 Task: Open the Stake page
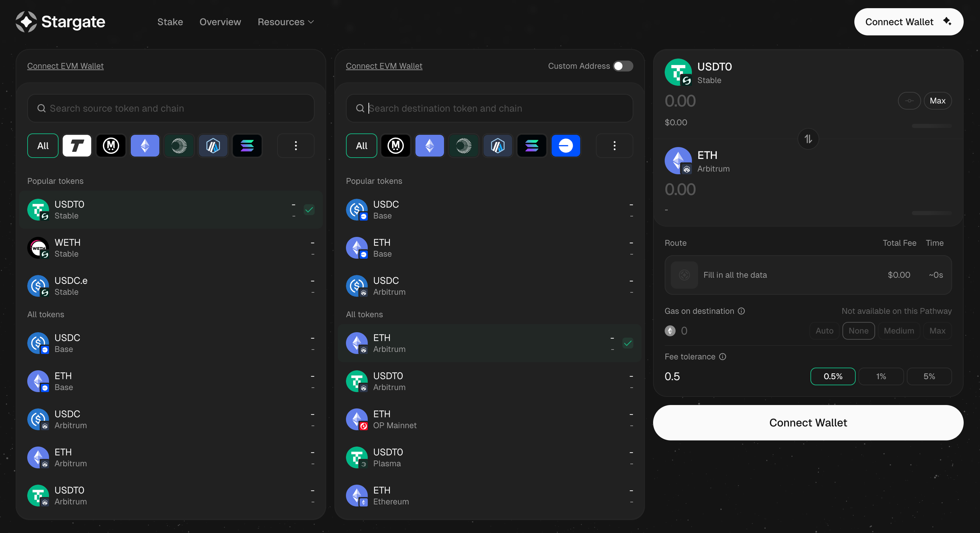pos(170,22)
